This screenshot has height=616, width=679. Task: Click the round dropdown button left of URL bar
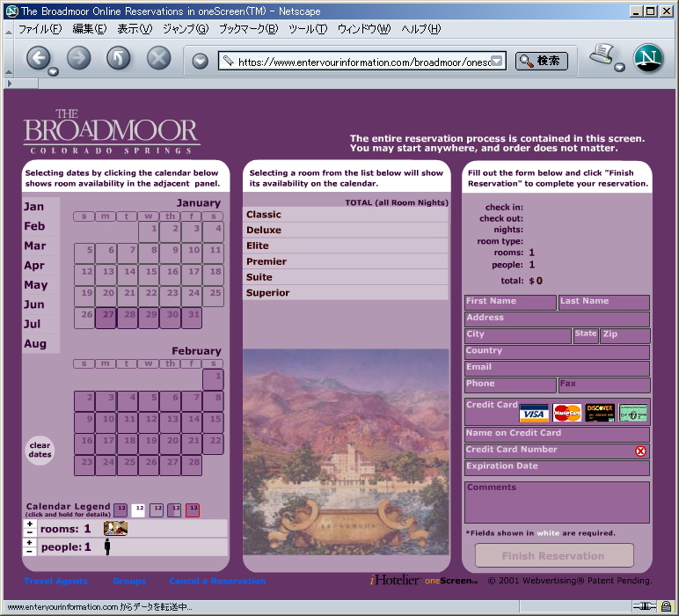tap(200, 61)
